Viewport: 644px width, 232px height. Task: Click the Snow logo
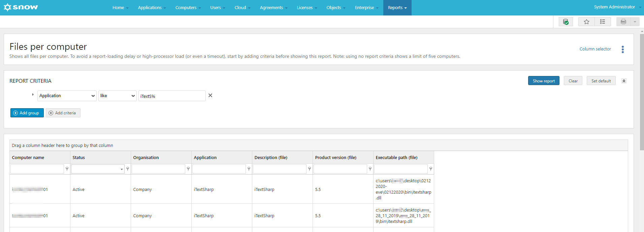[21, 7]
